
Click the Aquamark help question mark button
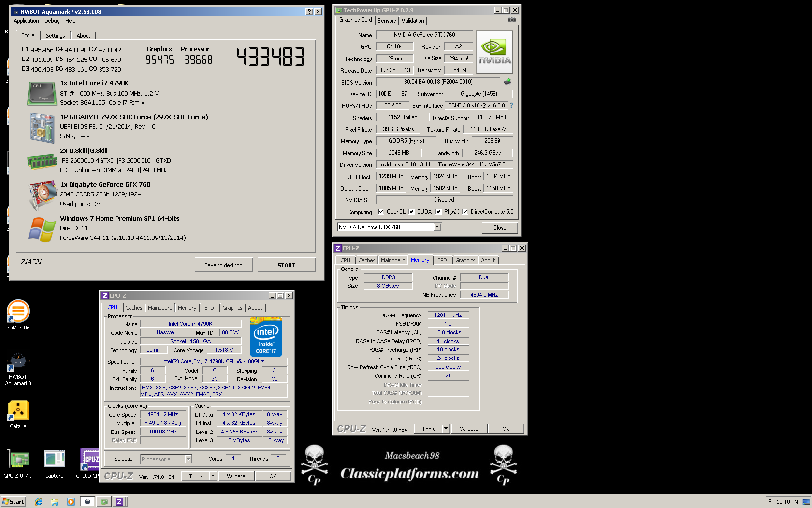pyautogui.click(x=309, y=12)
